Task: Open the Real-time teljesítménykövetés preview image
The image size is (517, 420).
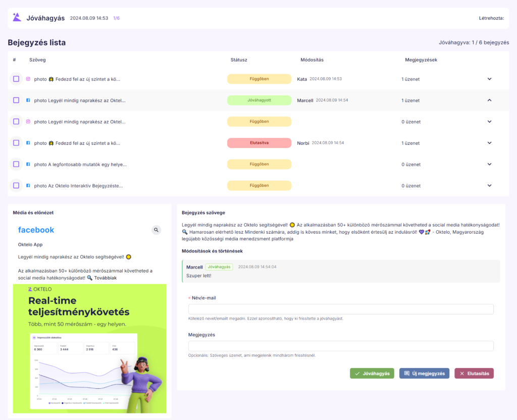Action: [x=90, y=348]
